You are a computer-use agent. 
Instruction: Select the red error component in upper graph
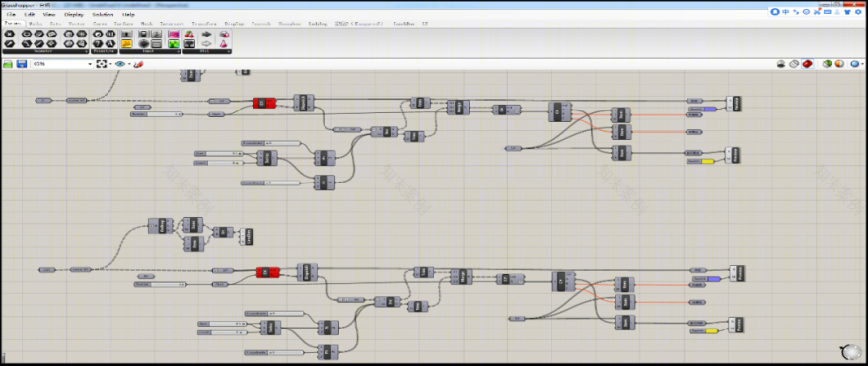click(264, 103)
